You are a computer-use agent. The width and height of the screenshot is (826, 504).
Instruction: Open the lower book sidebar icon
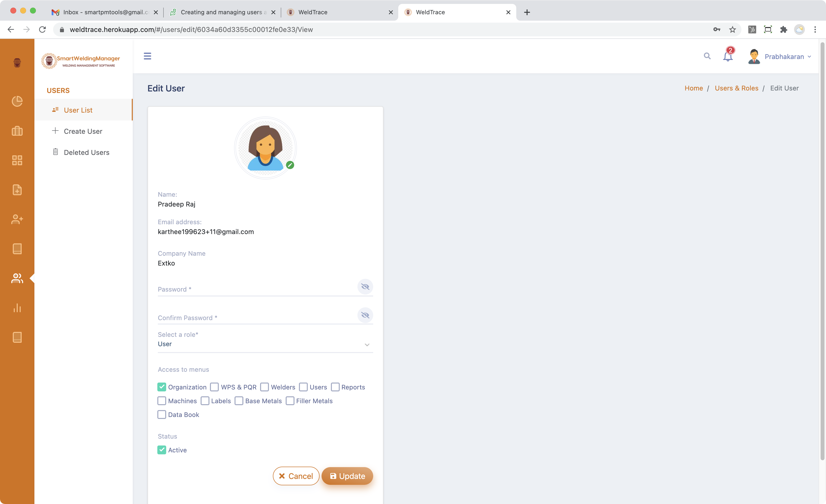coord(17,337)
